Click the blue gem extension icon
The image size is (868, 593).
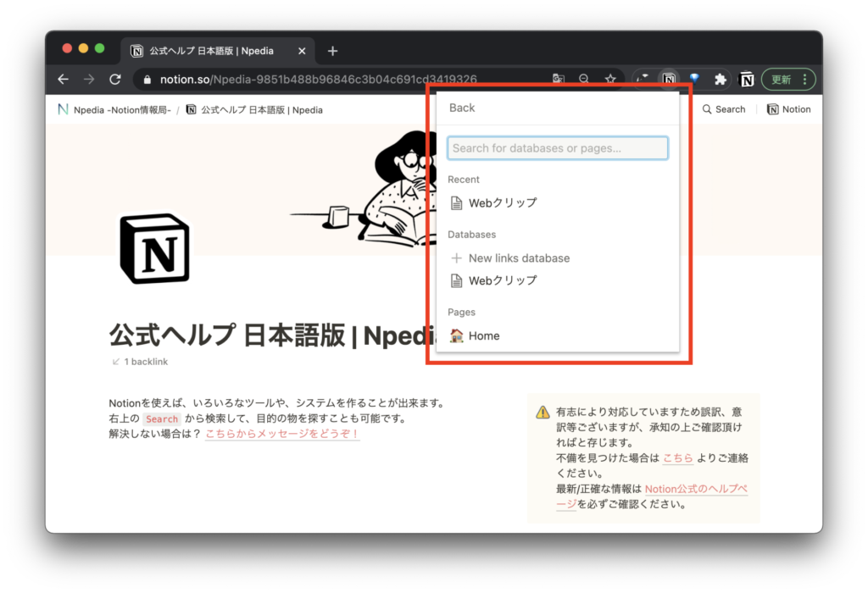click(x=694, y=79)
